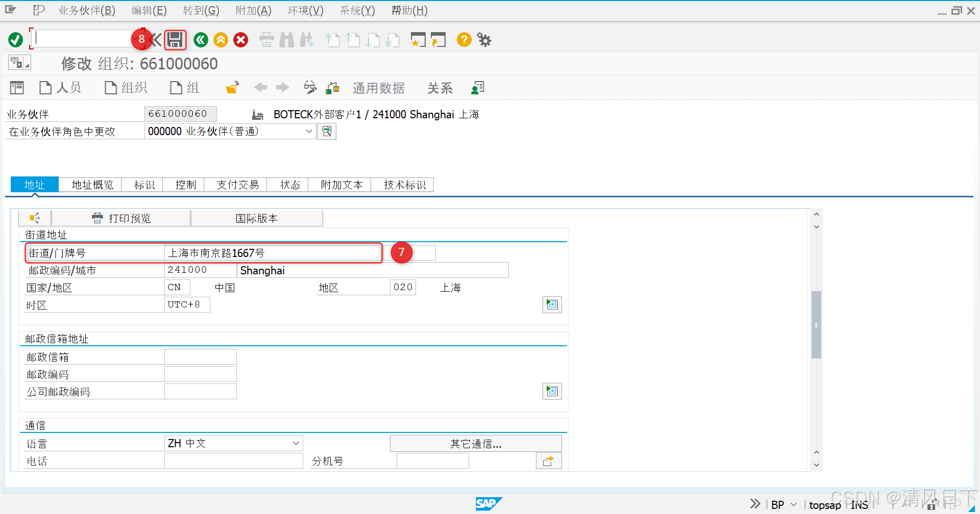Switch to the 支付交易 tab

[x=236, y=185]
